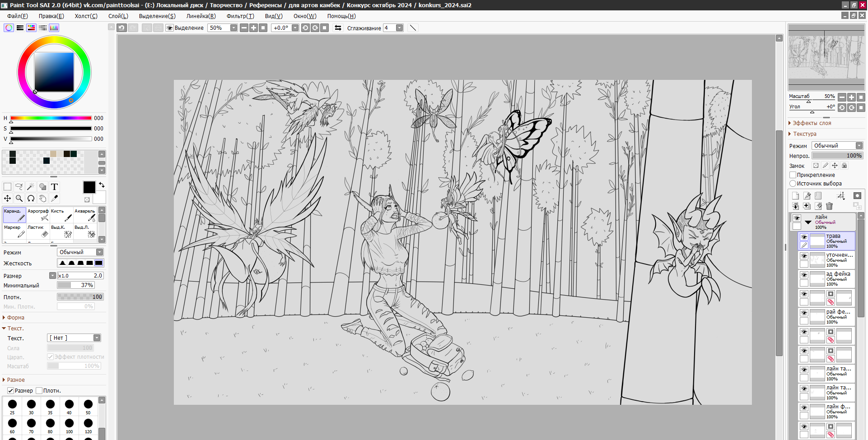Viewport: 868px width, 440px height.
Task: Flip canvas view horizontally icon
Action: (338, 28)
